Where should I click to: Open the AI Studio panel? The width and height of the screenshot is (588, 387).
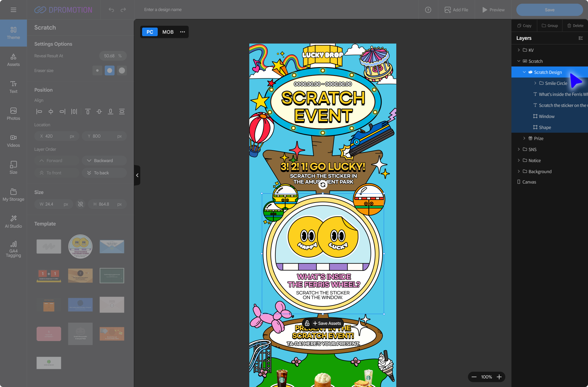pyautogui.click(x=13, y=222)
